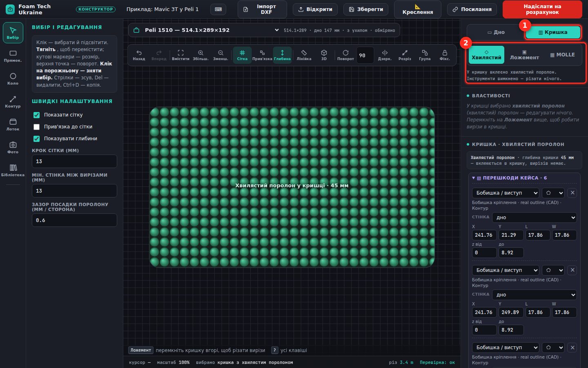The height and width of the screenshot is (368, 588).
Task: Activate the Розріз cut tool
Action: (405, 55)
